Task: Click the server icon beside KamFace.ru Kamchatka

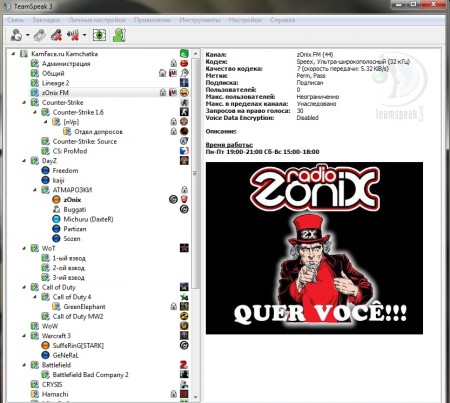Action: (24, 54)
